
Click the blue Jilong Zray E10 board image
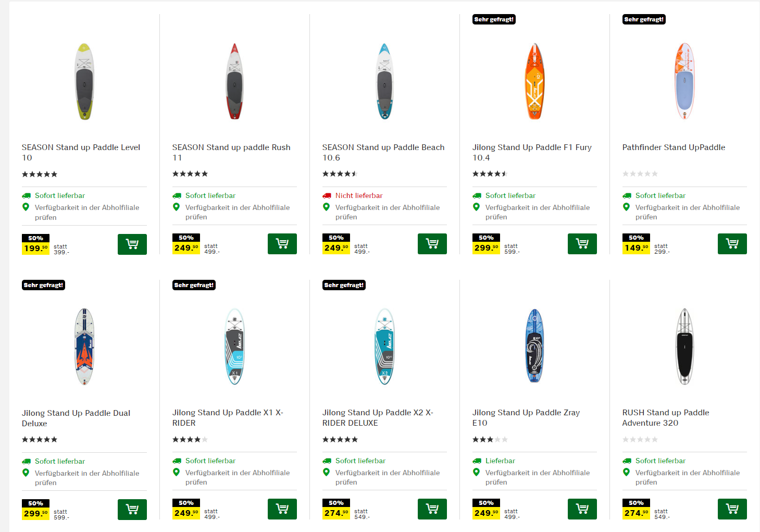click(x=534, y=347)
